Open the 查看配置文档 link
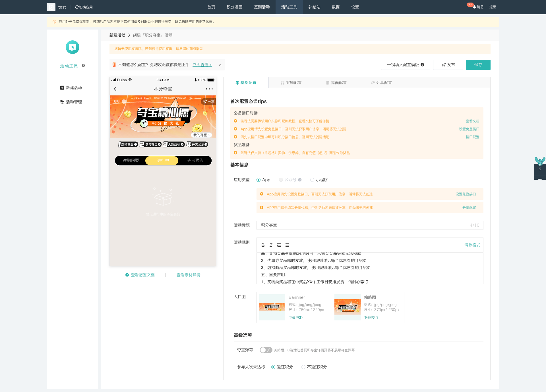 (x=142, y=275)
